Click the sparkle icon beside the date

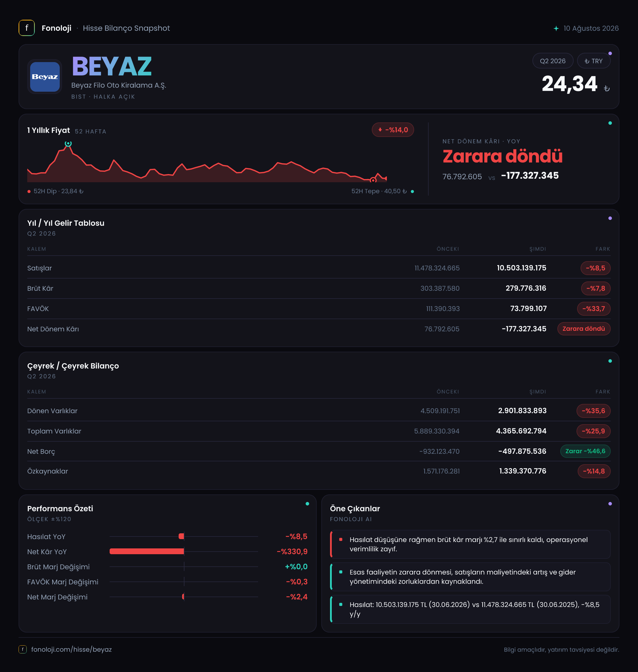tap(556, 29)
